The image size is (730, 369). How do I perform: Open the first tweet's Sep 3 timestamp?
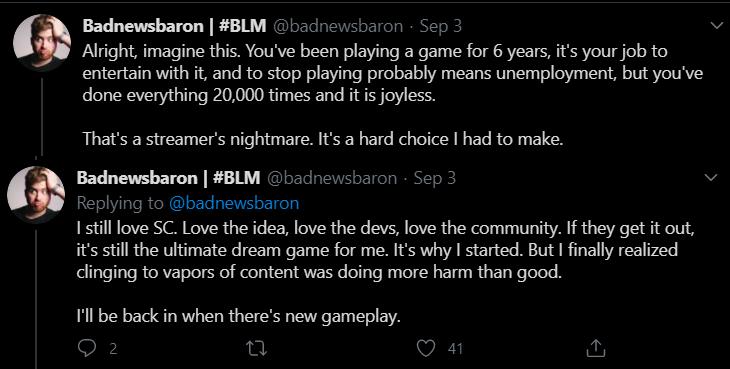(x=440, y=27)
